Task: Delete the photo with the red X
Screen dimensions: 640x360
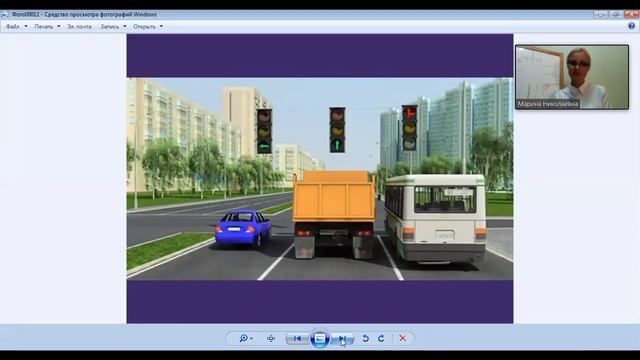Action: click(x=402, y=338)
